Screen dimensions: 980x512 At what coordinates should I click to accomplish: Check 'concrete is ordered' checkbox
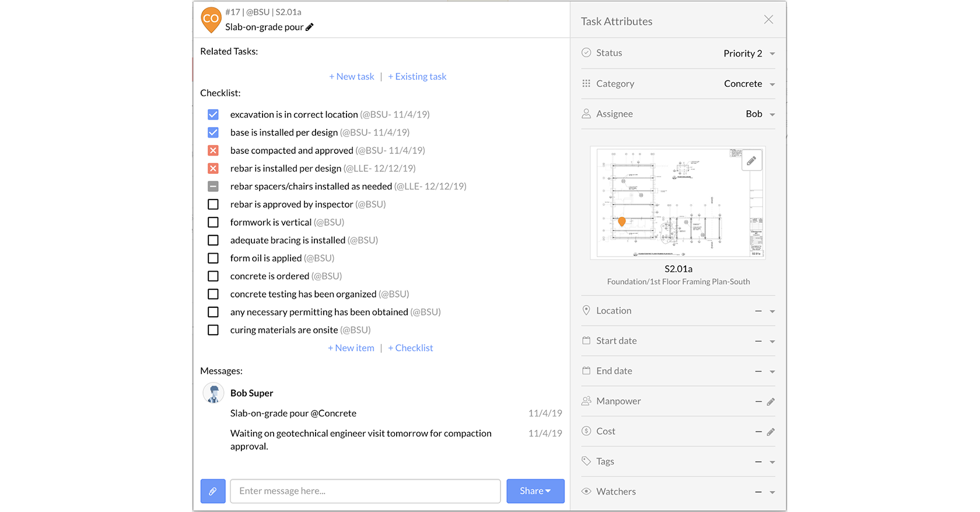pyautogui.click(x=213, y=276)
